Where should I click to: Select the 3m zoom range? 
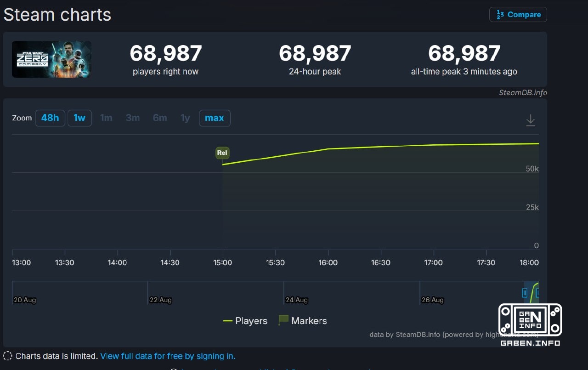(133, 118)
